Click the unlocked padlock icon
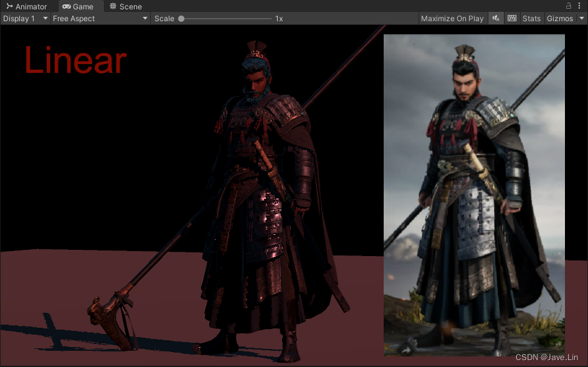 (568, 6)
